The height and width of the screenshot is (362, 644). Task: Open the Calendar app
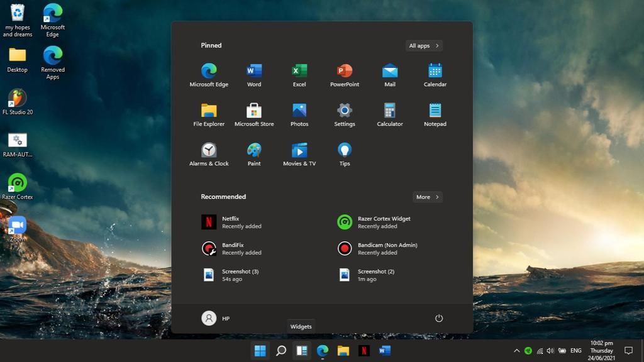435,75
